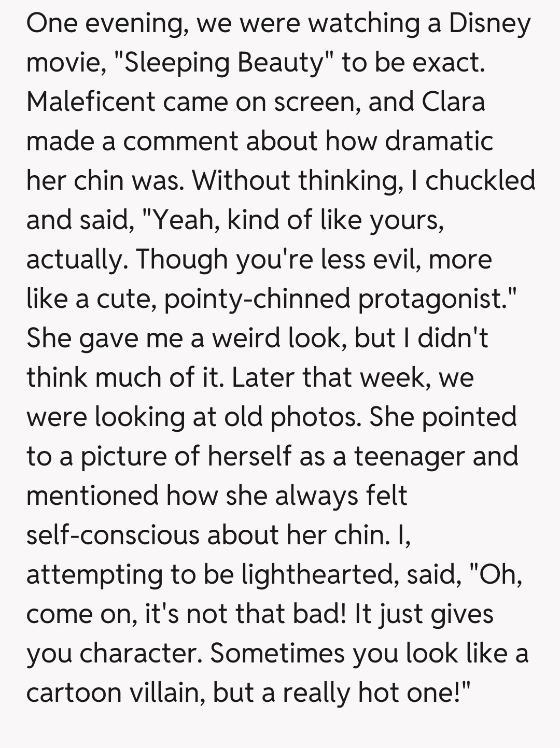Image resolution: width=560 pixels, height=748 pixels.
Task: Click the word "Disney" in the first line
Action: click(x=490, y=23)
